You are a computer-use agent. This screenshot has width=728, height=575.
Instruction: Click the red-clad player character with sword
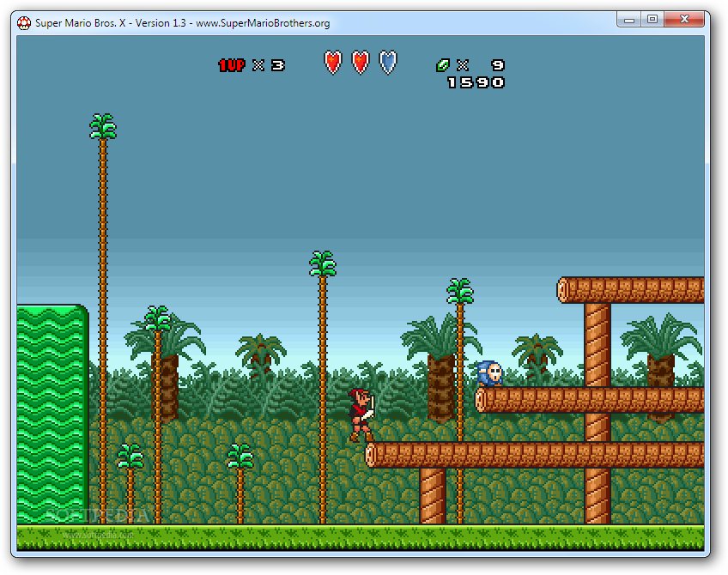361,415
